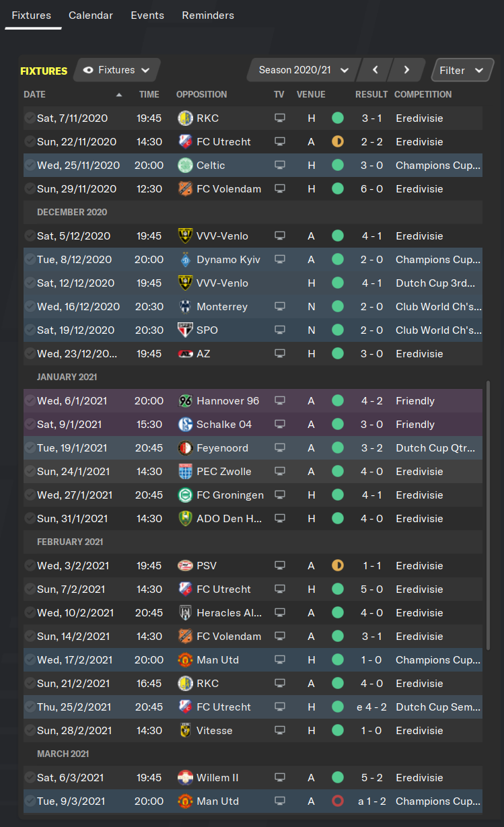The image size is (504, 827).
Task: Toggle check mark for Willem II fixture
Action: [x=30, y=778]
